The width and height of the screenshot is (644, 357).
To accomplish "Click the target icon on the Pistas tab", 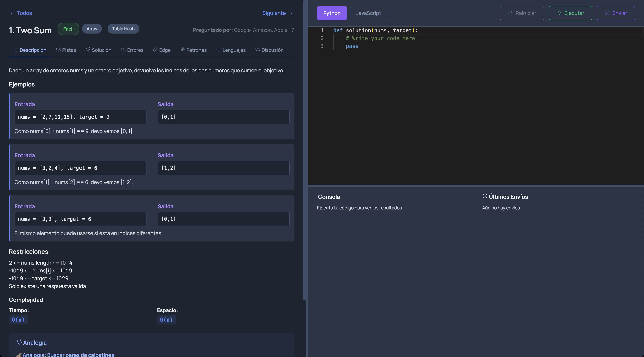I will [58, 49].
